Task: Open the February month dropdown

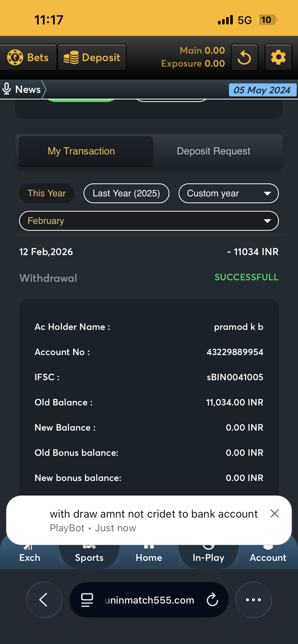Action: [x=149, y=221]
